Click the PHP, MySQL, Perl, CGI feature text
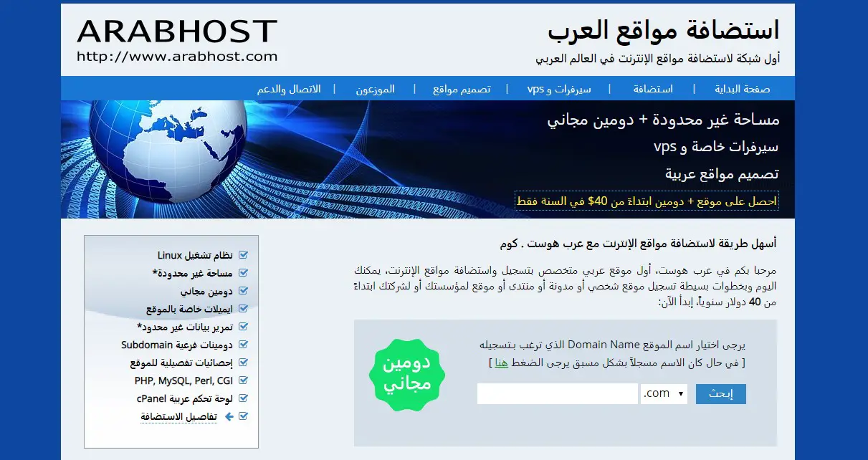 click(x=183, y=380)
